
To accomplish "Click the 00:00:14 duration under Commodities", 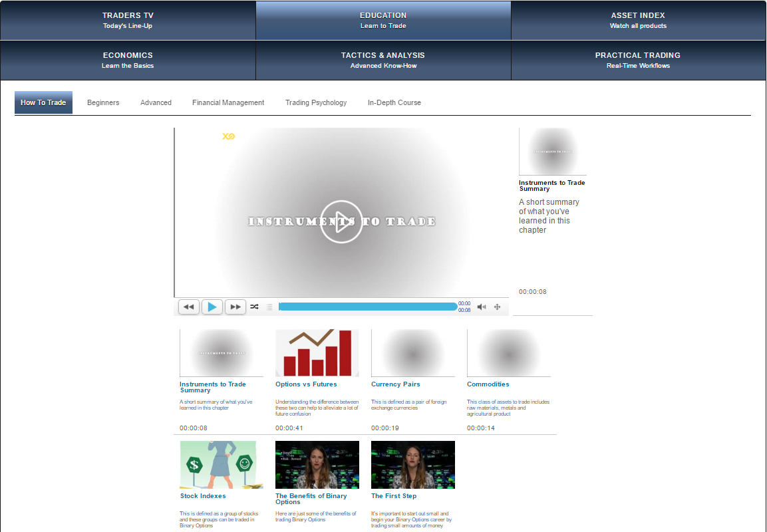I will 481,428.
